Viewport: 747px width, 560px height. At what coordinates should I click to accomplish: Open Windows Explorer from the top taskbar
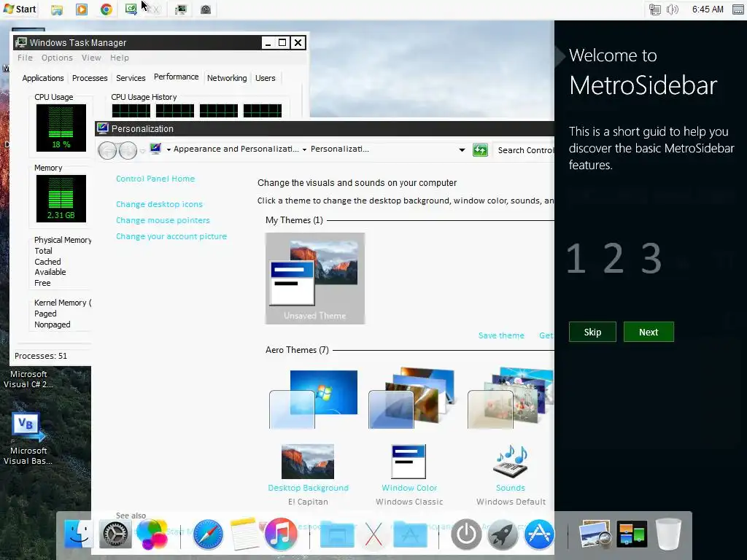[x=57, y=9]
